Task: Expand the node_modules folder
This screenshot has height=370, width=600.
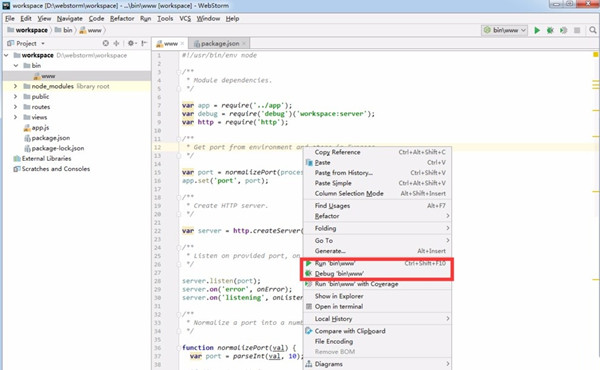Action: [16, 86]
